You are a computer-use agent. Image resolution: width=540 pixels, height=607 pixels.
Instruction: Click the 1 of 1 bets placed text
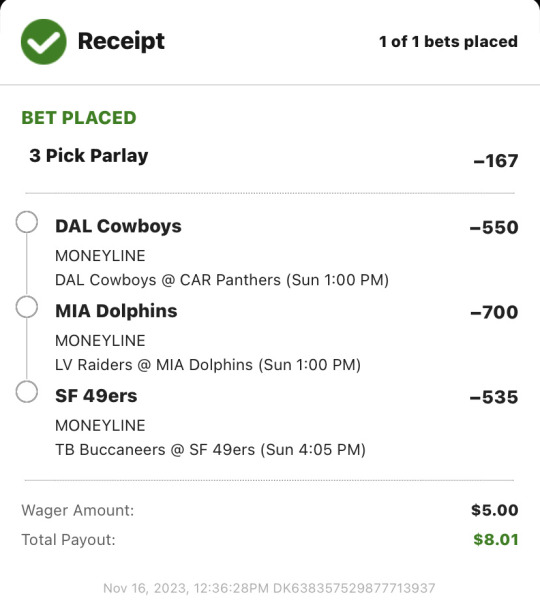[x=448, y=41]
